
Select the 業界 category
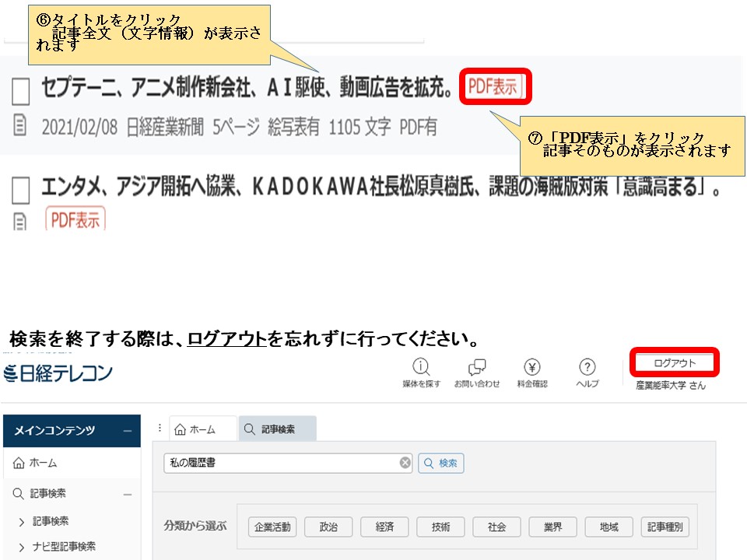552,527
